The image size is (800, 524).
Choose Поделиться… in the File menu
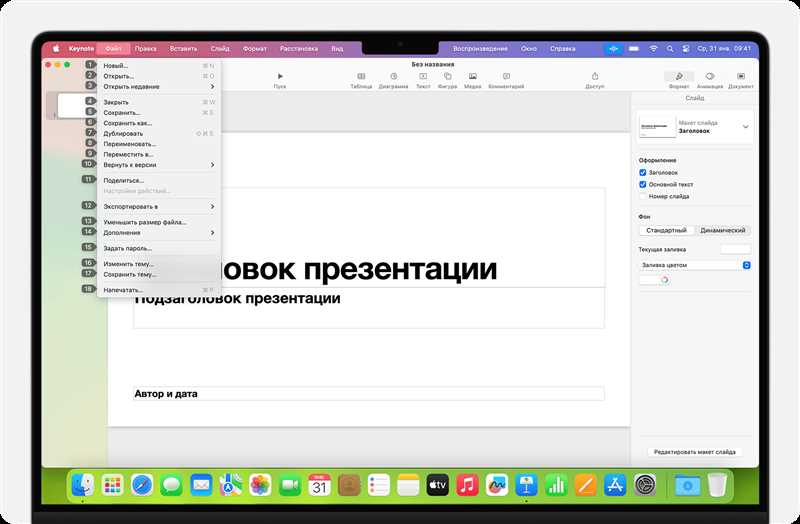coord(159,180)
